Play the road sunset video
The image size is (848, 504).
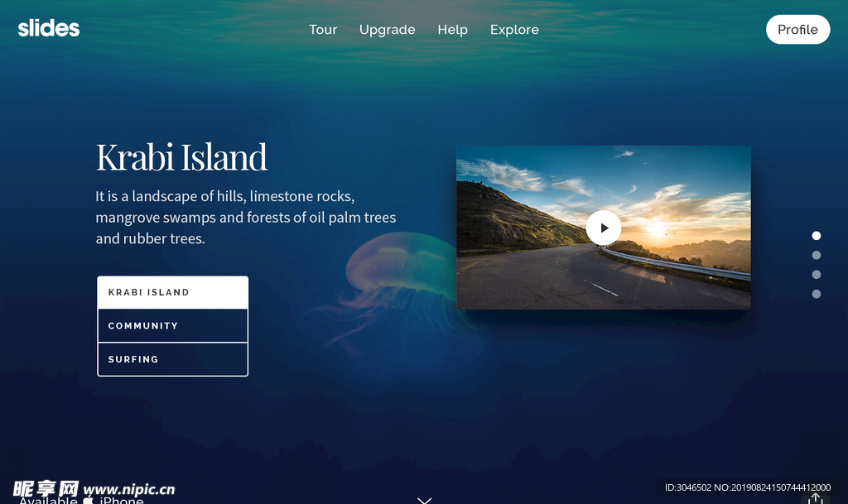(604, 228)
